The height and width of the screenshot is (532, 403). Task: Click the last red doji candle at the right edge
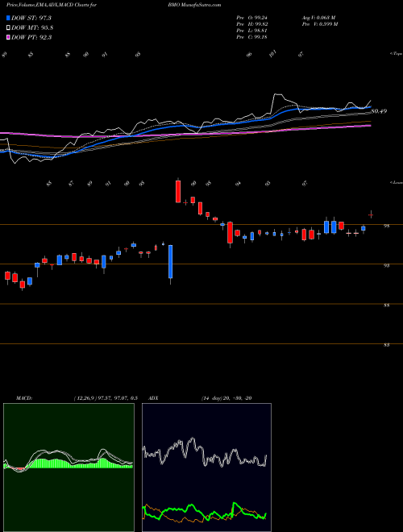click(371, 214)
